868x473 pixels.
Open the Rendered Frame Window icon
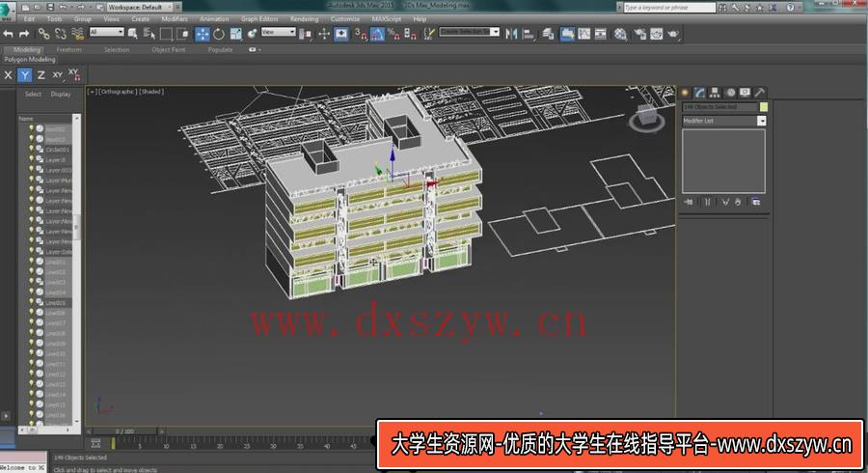(x=657, y=35)
